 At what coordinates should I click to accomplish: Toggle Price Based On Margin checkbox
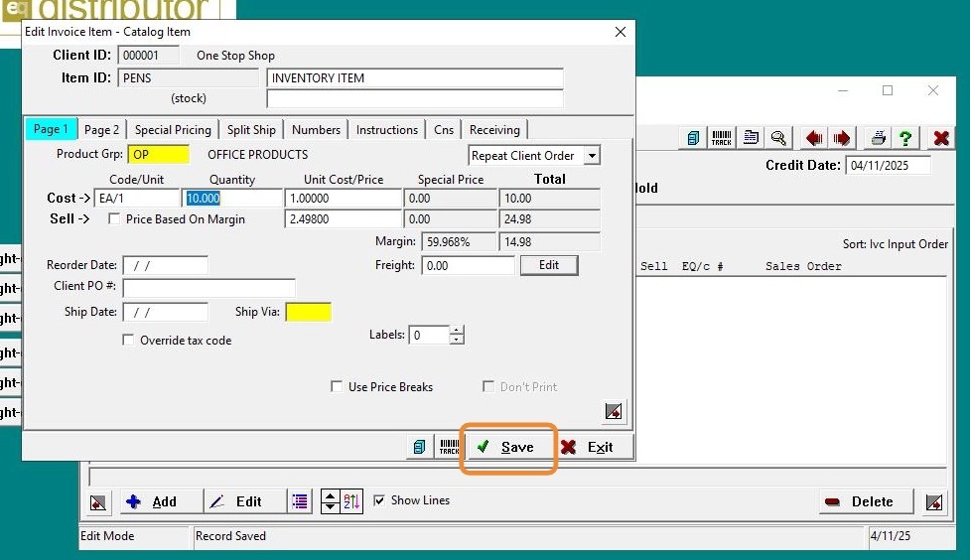(x=114, y=219)
